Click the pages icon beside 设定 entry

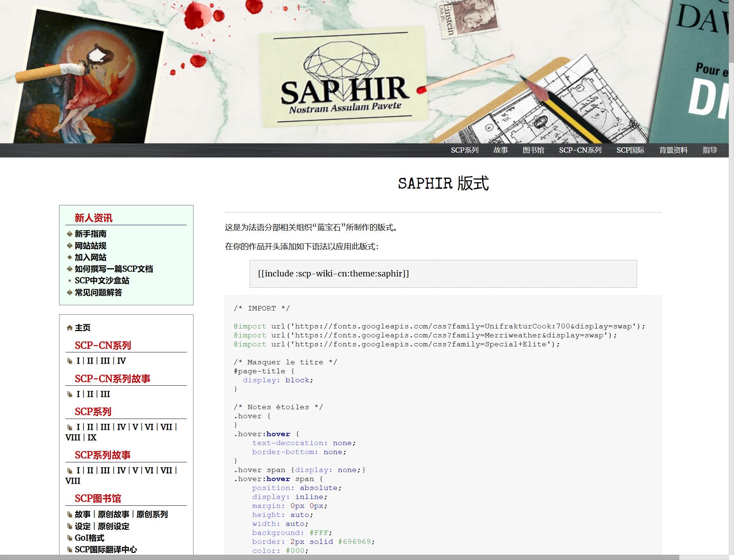tap(70, 526)
